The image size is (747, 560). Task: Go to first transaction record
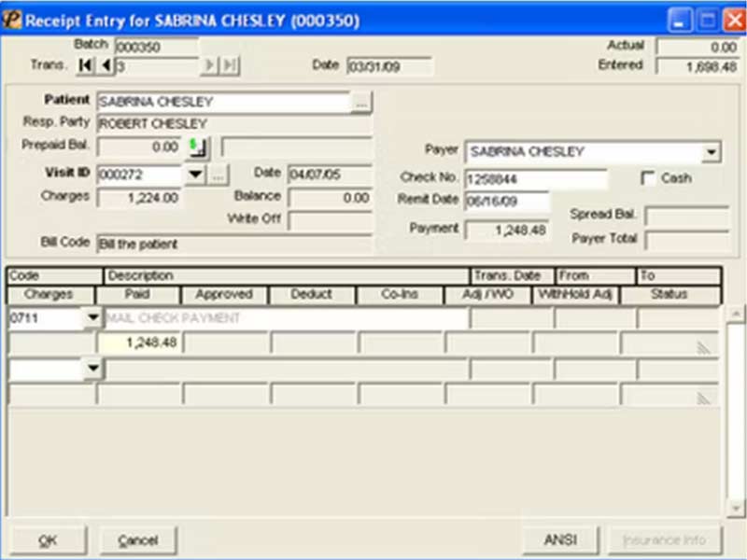click(x=85, y=65)
